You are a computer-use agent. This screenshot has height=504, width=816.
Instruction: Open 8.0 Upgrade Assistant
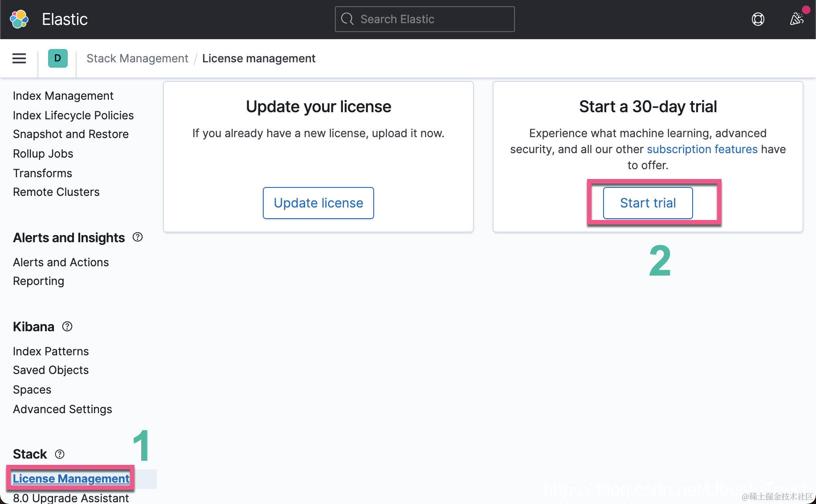[71, 498]
